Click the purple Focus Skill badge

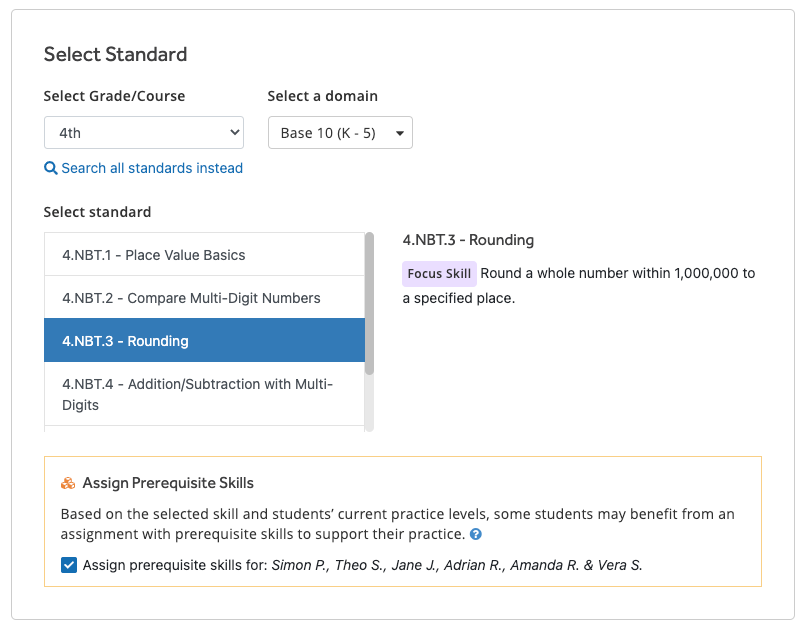(439, 274)
